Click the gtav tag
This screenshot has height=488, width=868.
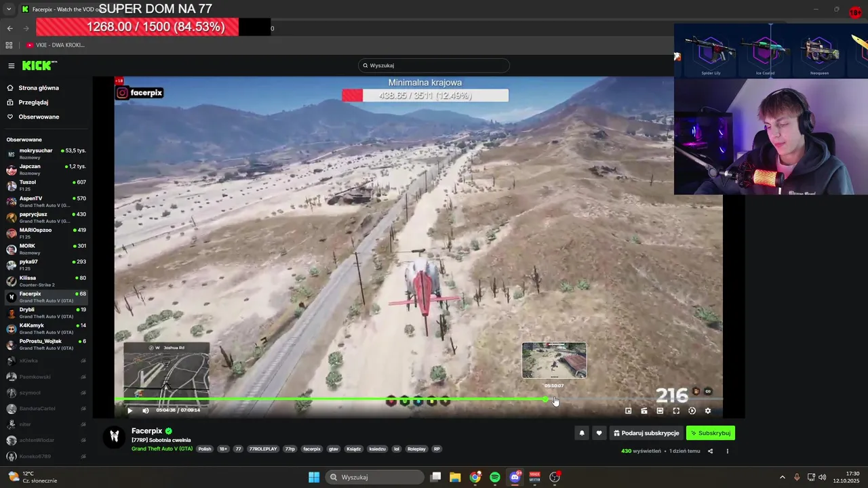(x=333, y=449)
